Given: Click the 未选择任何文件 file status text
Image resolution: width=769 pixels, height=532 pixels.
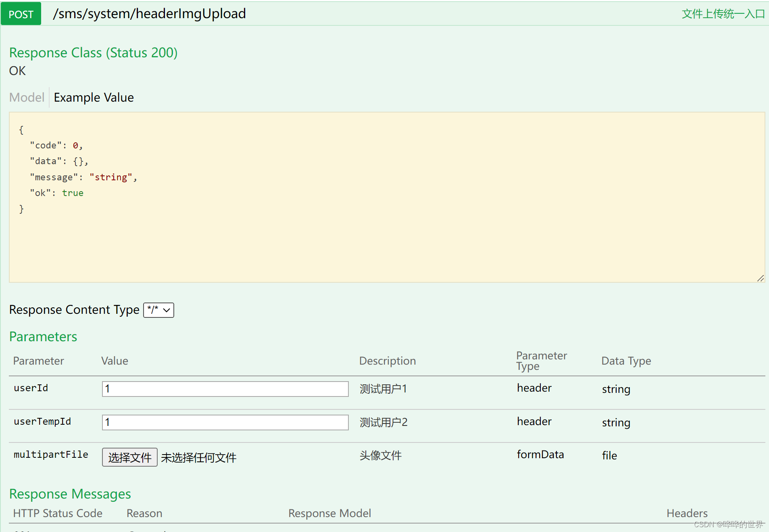Looking at the screenshot, I should (199, 457).
